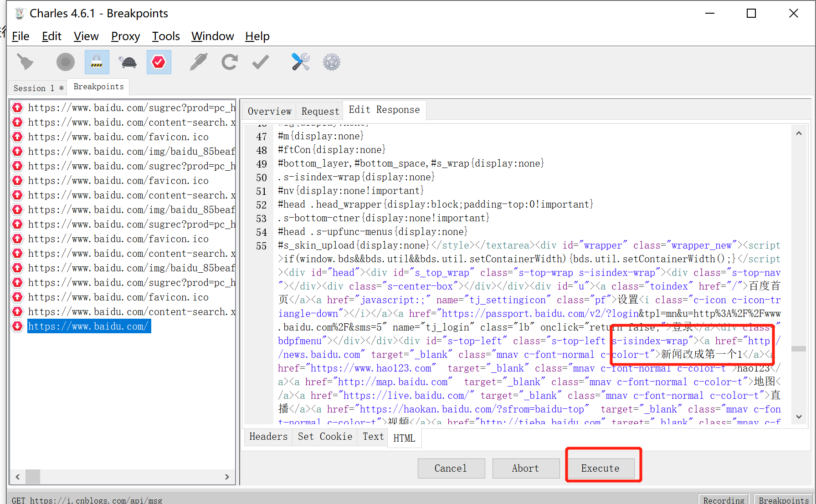Select the highlighted https://www.baidu.com/ entry
The image size is (816, 504).
(x=89, y=326)
